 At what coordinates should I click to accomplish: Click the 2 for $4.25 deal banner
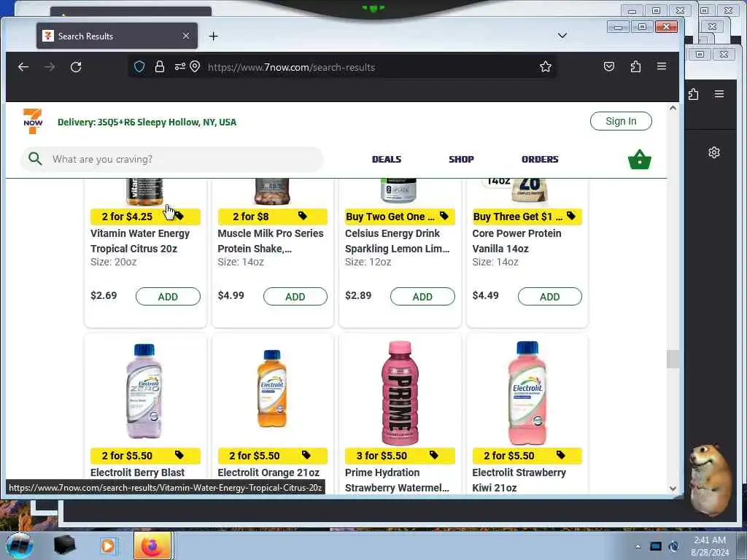click(x=145, y=217)
